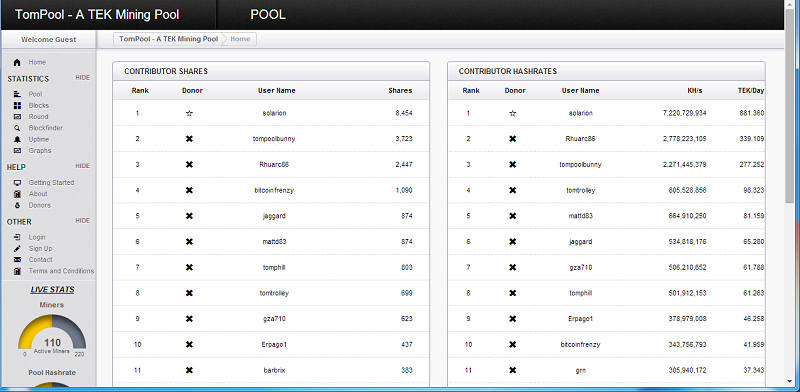Open the POOL top navigation menu
This screenshot has width=800, height=392.
(268, 15)
